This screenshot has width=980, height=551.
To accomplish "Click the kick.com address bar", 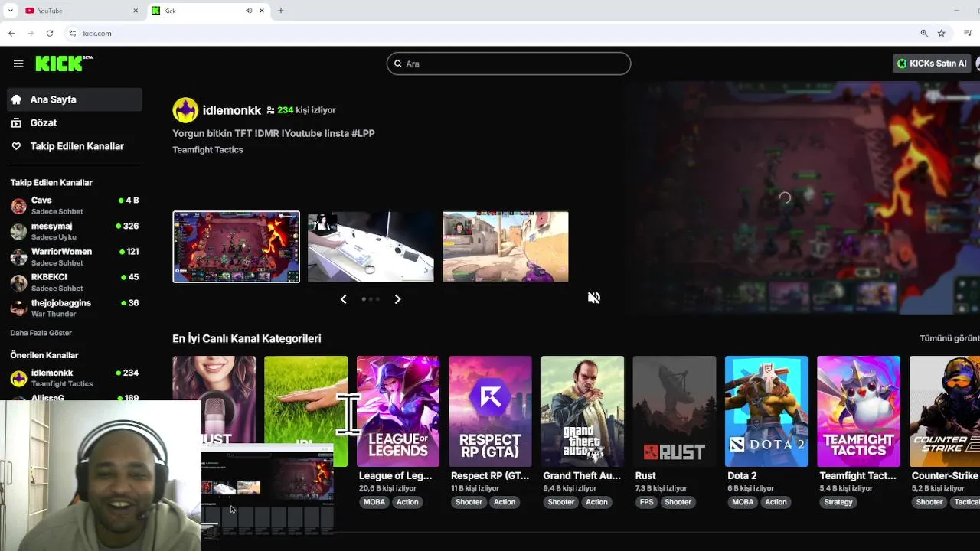I will point(490,33).
